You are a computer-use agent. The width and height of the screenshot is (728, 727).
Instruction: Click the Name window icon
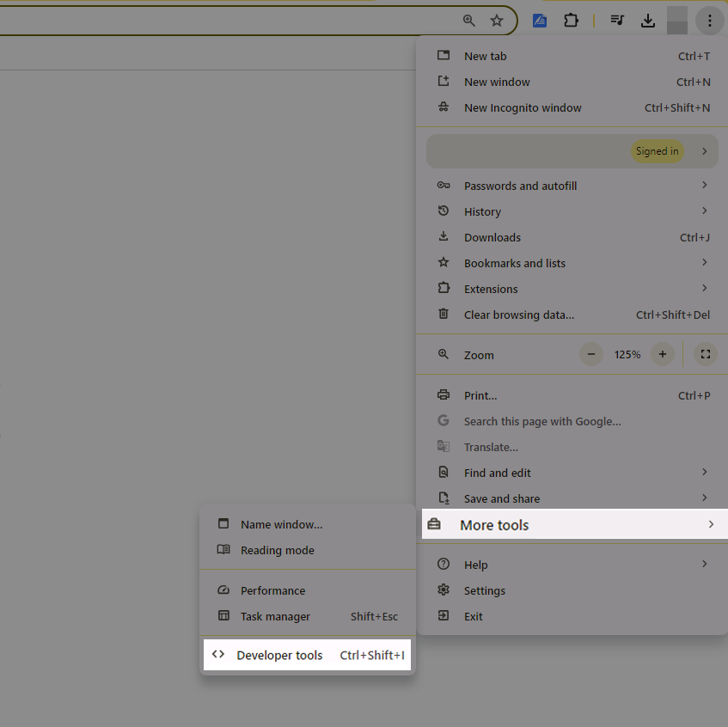(223, 523)
